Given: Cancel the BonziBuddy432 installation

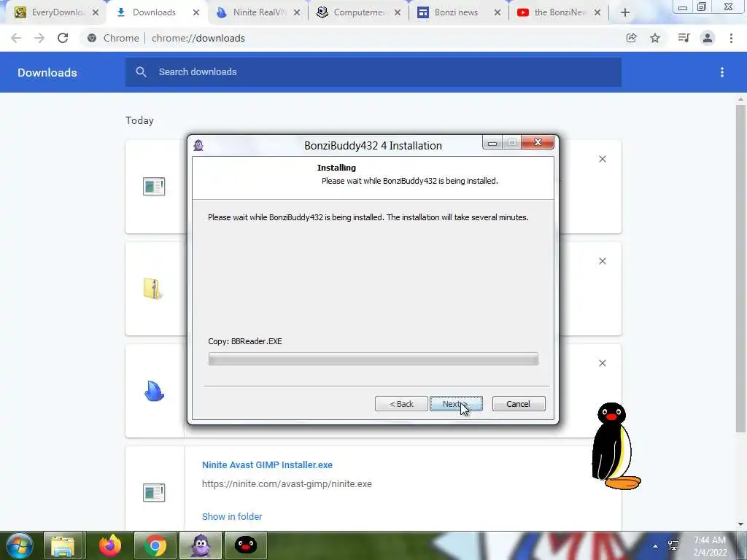Looking at the screenshot, I should click(x=519, y=404).
